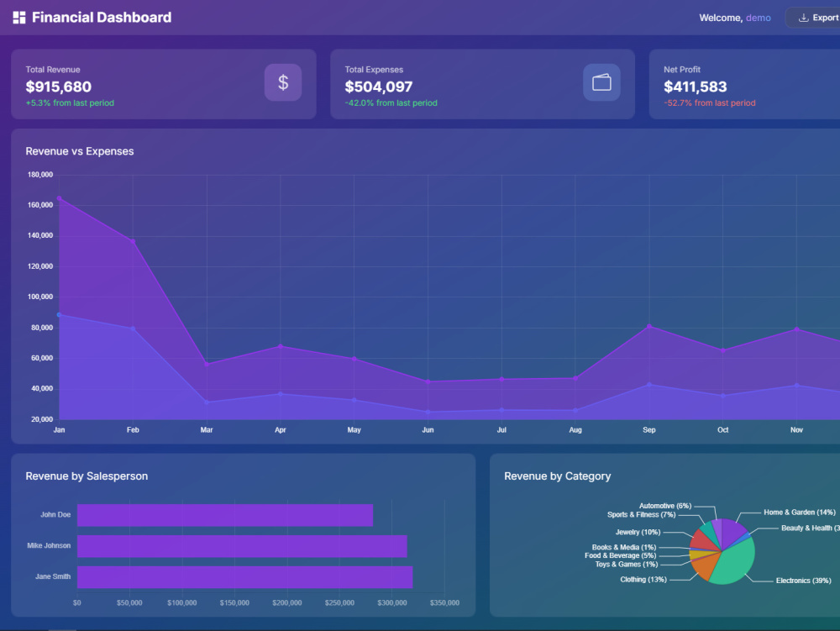Click the Toys & Games (1%) label

click(627, 565)
